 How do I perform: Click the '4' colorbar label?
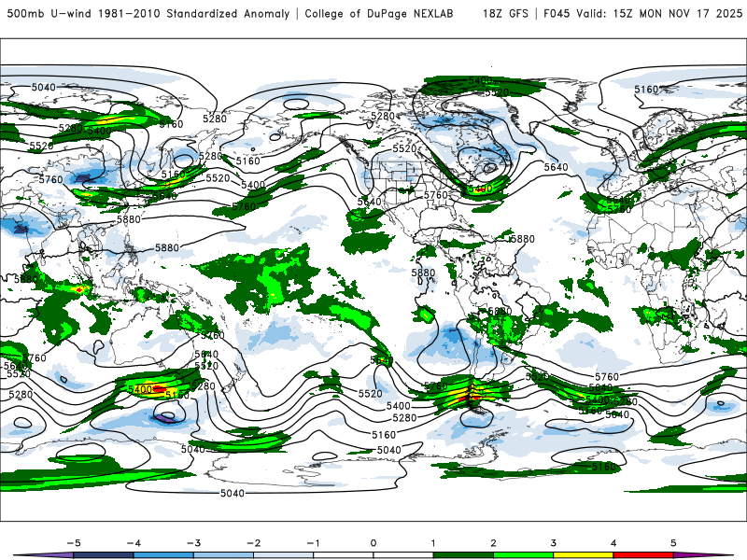point(613,543)
